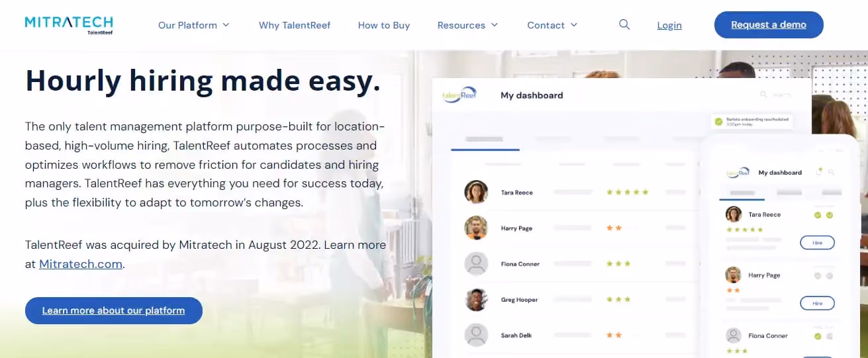
Task: Click the 'Hourly hiring made easy.' headline
Action: (x=203, y=81)
